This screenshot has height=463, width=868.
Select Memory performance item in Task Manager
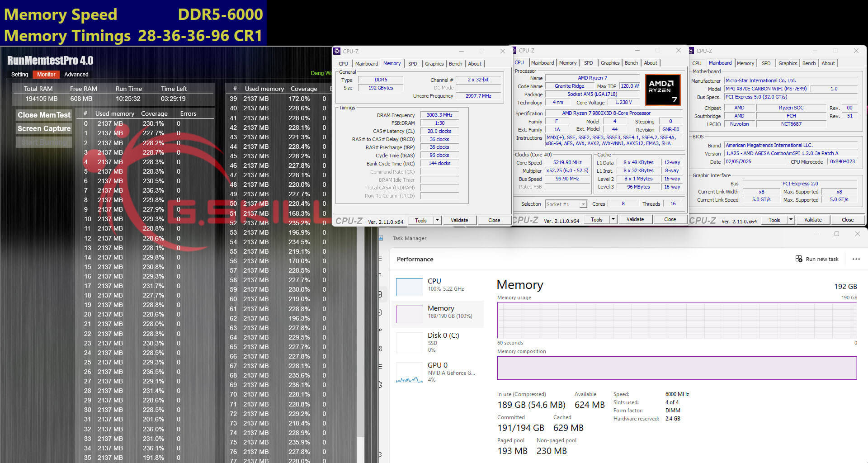(437, 314)
